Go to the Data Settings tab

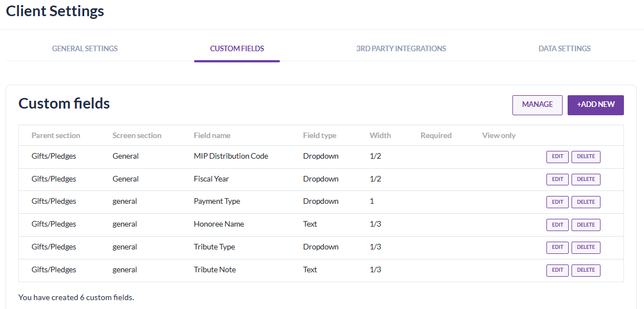pos(564,48)
